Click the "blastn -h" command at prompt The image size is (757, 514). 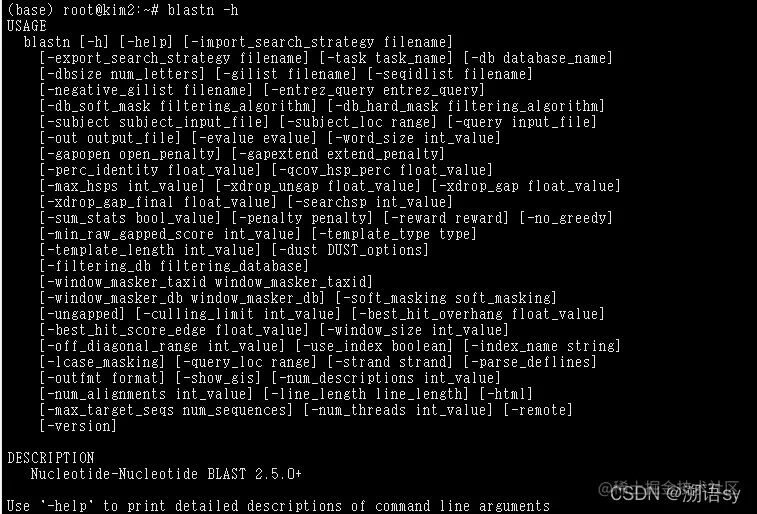[x=203, y=10]
